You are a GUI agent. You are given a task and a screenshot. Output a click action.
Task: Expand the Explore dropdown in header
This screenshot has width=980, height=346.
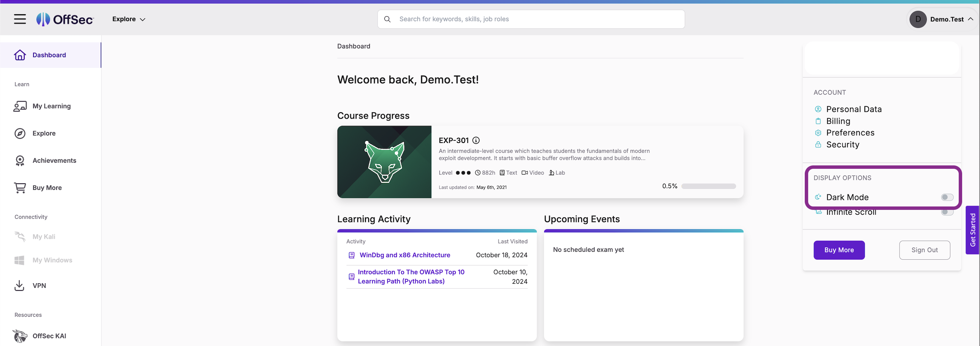pyautogui.click(x=128, y=19)
